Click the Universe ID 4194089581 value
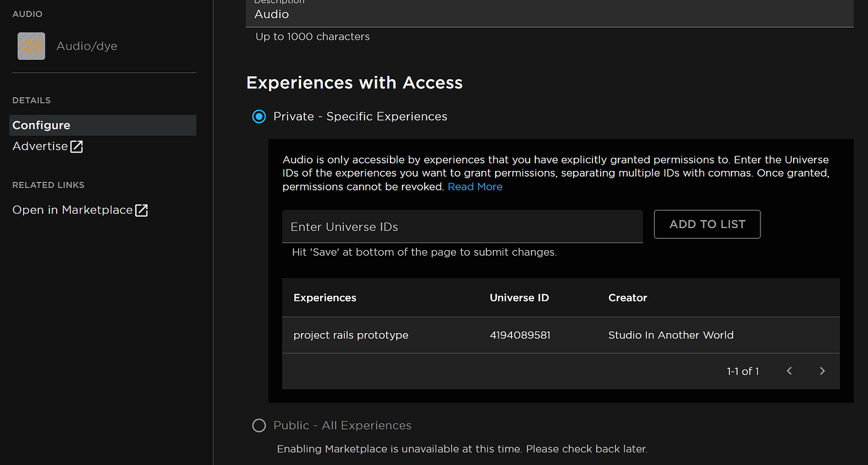The height and width of the screenshot is (465, 868). pyautogui.click(x=520, y=335)
